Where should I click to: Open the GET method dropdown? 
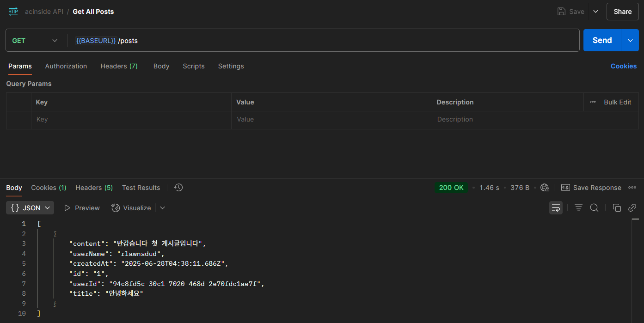[x=35, y=41]
